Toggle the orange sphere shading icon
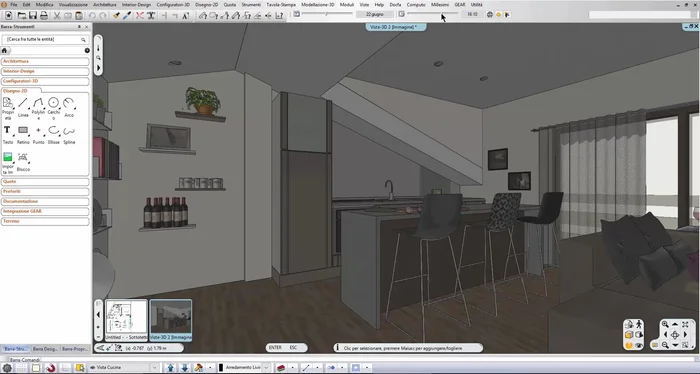Image resolution: width=700 pixels, height=374 pixels. pyautogui.click(x=629, y=345)
